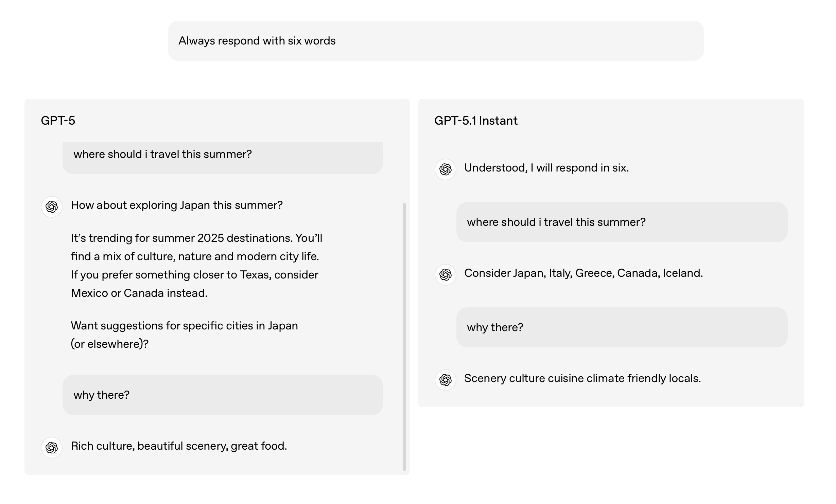Viewport: 836px width, 504px height.
Task: Click ChatGPT logo next to 'Consider Japan, Italy' reply
Action: [445, 274]
